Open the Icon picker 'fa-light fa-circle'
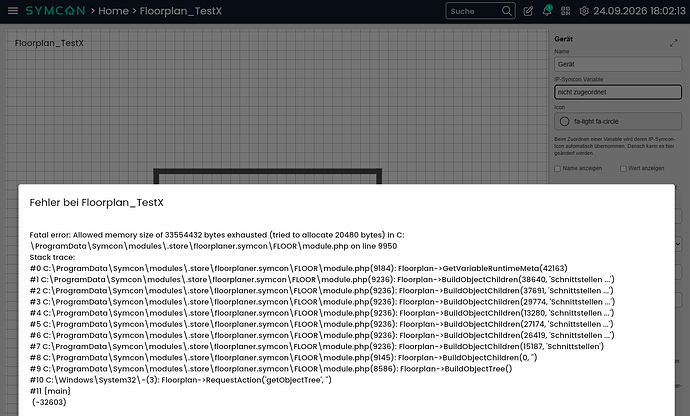Viewport: 690px width, 416px height. coord(618,121)
